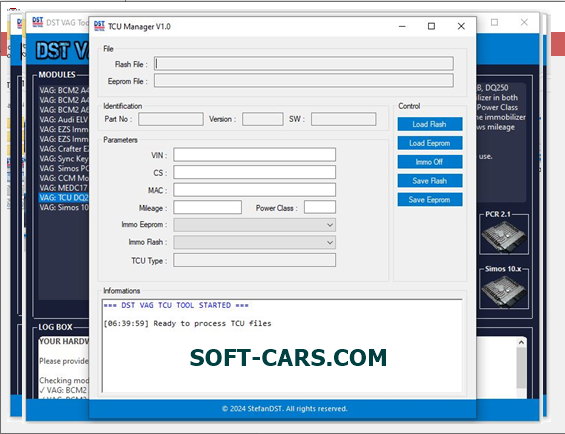The width and height of the screenshot is (565, 434).
Task: Click into the Mileage field
Action: click(x=208, y=207)
